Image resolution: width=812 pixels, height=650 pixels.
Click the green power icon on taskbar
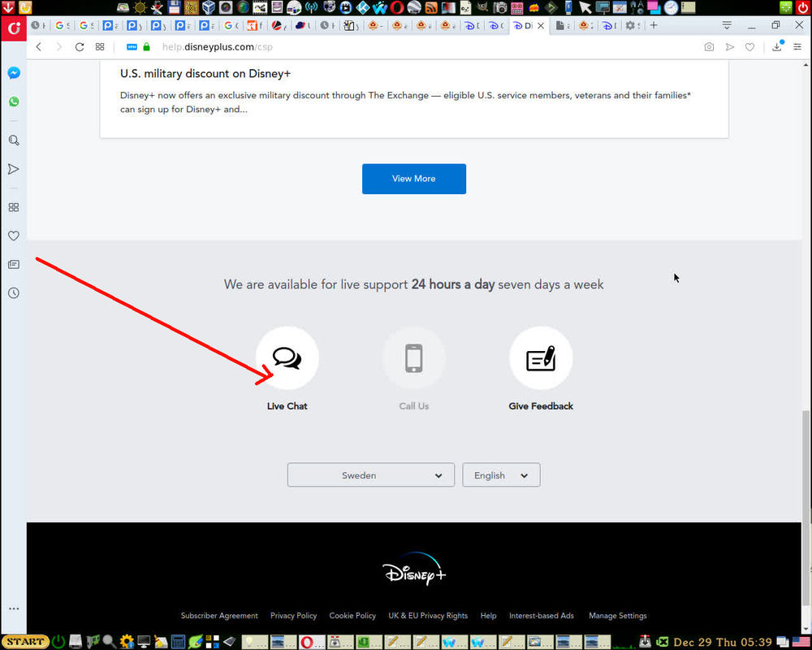tap(58, 642)
